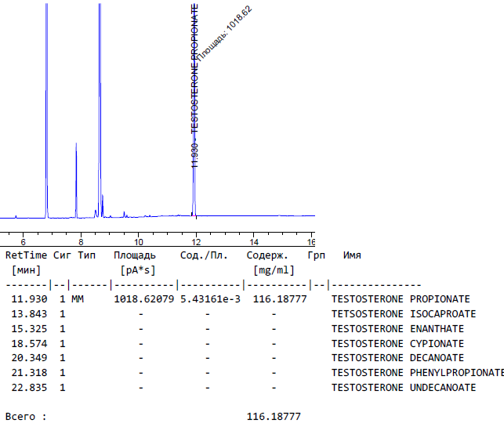
Task: Click the TESTOSTERONE PHENYLPROPIONATE entry
Action: (x=417, y=373)
